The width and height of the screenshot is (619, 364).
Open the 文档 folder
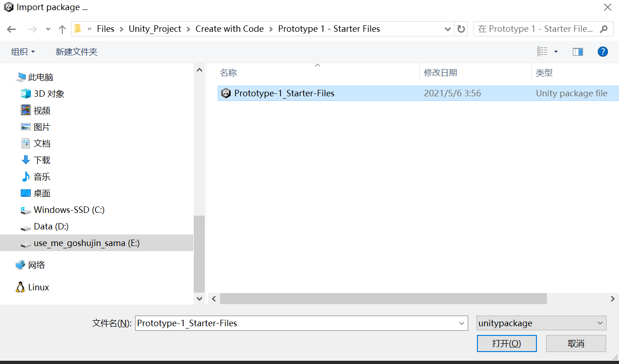pos(36,143)
